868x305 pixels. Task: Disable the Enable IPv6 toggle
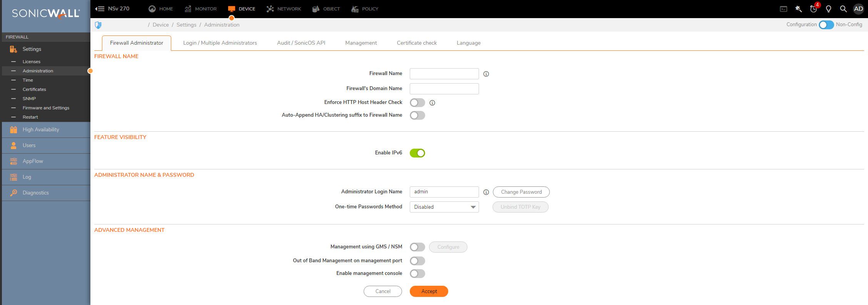[x=417, y=153]
